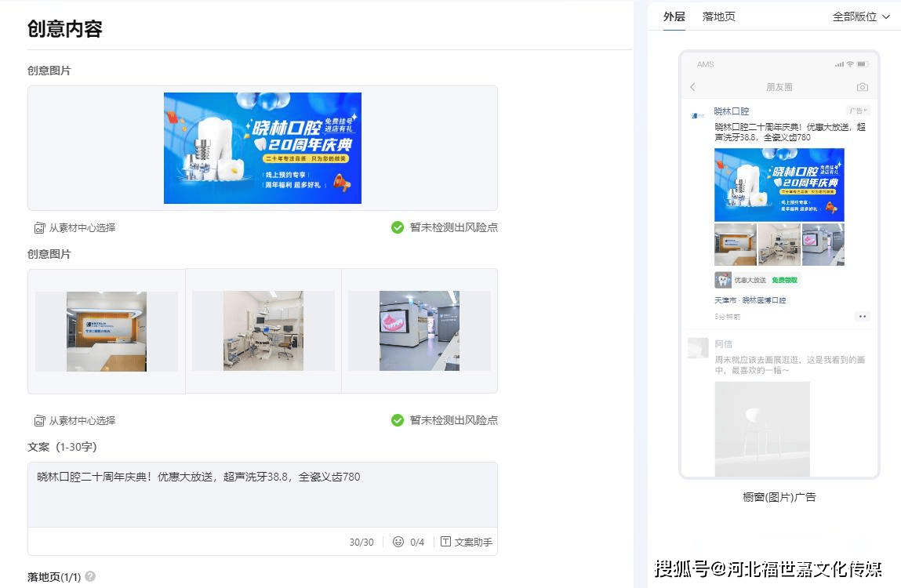
Task: Click the green check beside the banner risk status
Action: coord(398,227)
